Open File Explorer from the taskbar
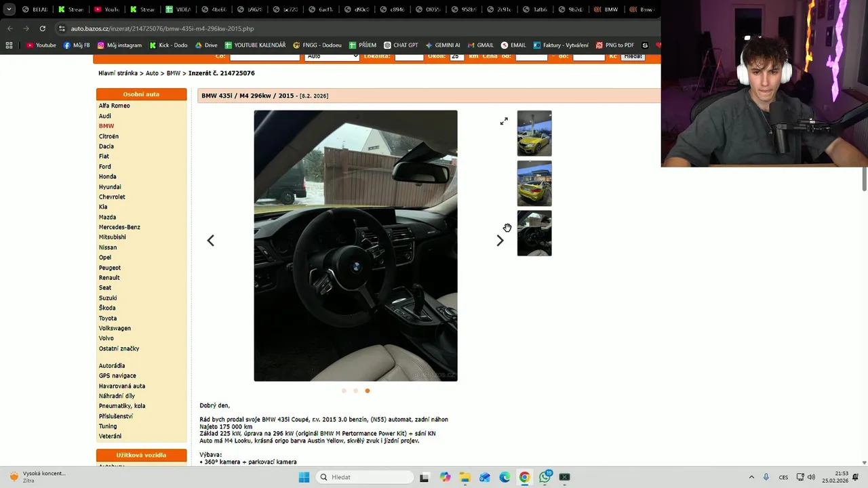The width and height of the screenshot is (868, 488). (465, 477)
